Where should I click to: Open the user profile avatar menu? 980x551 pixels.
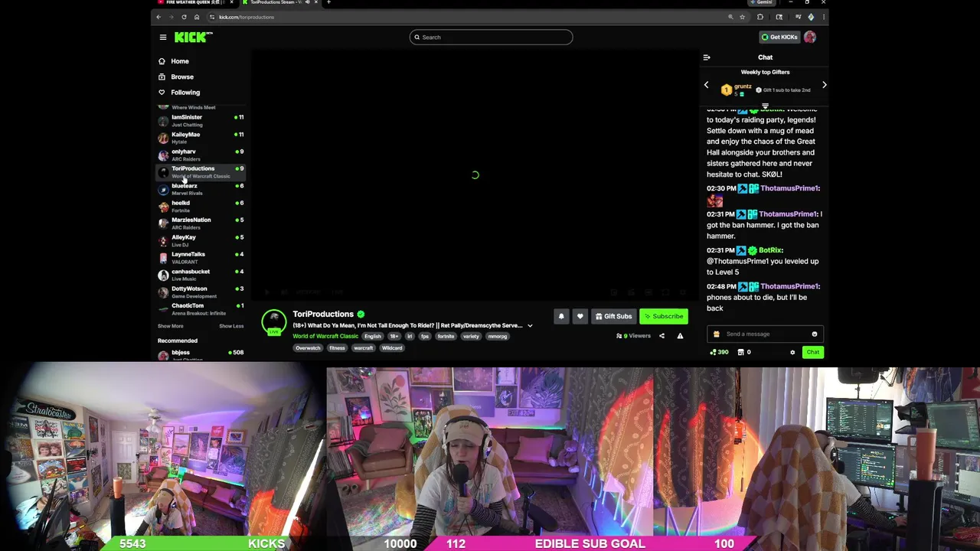810,37
